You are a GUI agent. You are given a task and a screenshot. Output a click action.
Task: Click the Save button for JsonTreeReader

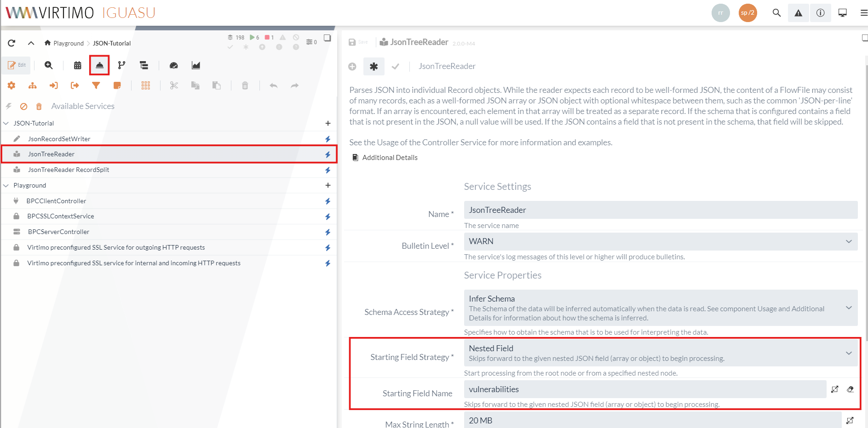click(x=358, y=42)
